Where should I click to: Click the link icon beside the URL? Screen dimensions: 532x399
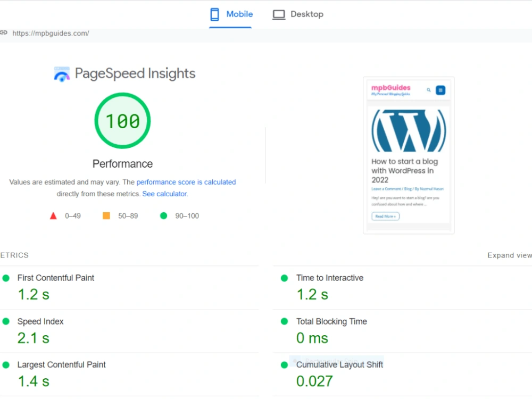pyautogui.click(x=4, y=32)
